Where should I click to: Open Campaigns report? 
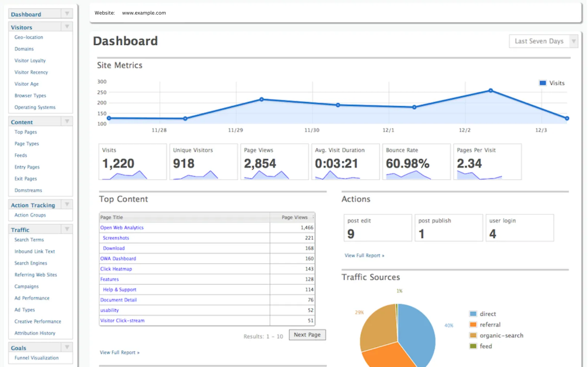click(27, 286)
